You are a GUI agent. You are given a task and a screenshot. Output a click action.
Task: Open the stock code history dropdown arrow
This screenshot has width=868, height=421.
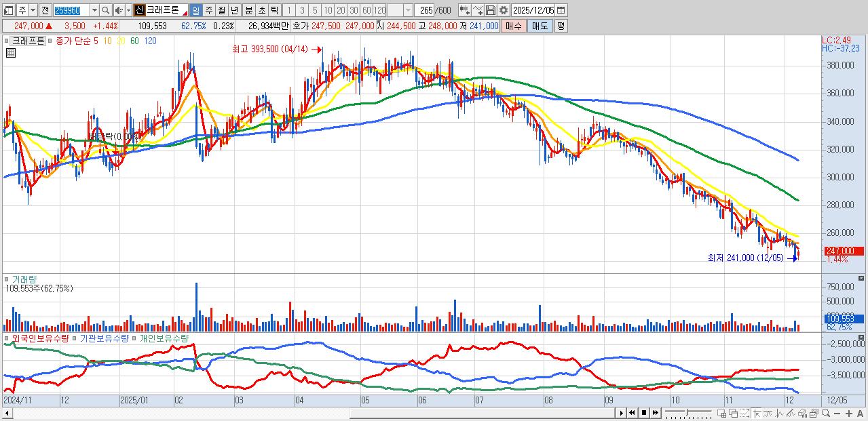click(94, 10)
